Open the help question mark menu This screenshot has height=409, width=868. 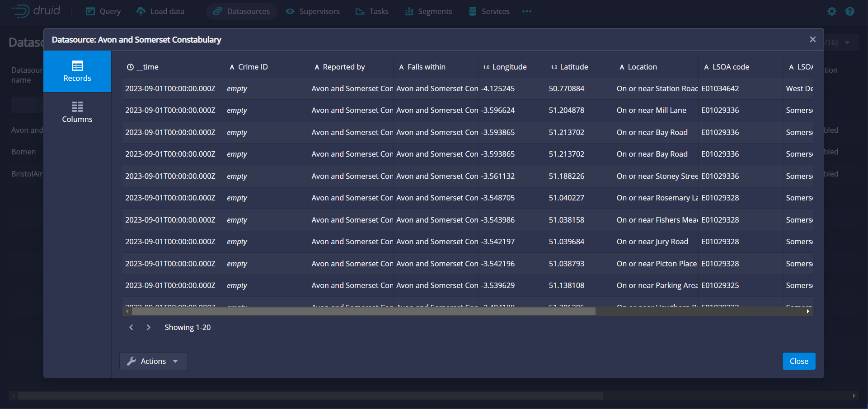click(x=850, y=11)
